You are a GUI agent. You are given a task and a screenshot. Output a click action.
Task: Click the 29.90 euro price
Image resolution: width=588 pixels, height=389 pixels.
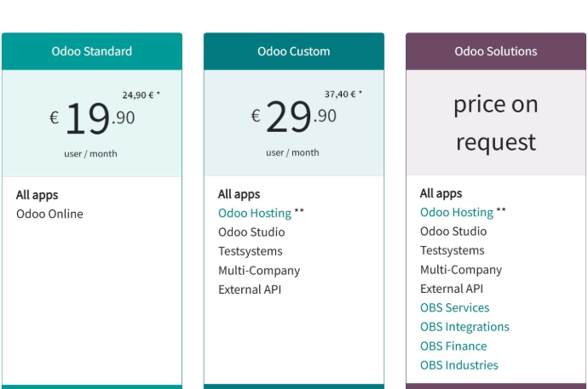pos(294,116)
